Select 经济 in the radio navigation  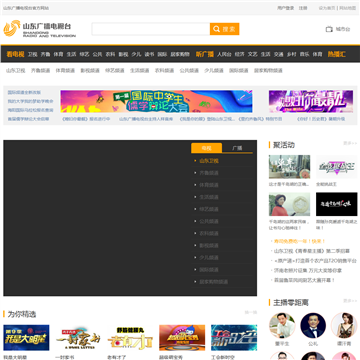(239, 54)
